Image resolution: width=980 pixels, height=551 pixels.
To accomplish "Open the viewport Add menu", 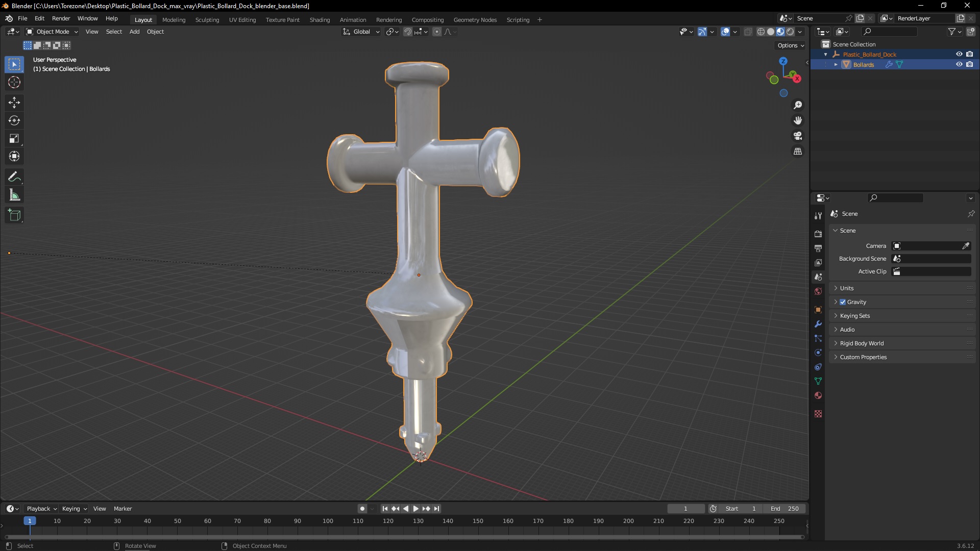I will [x=134, y=32].
